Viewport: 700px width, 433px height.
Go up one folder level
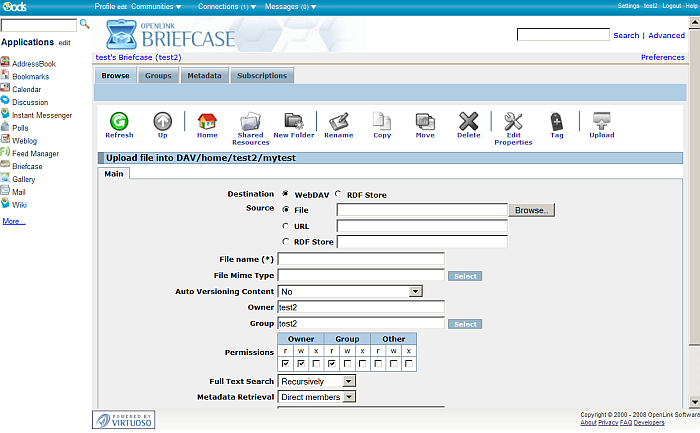(162, 124)
